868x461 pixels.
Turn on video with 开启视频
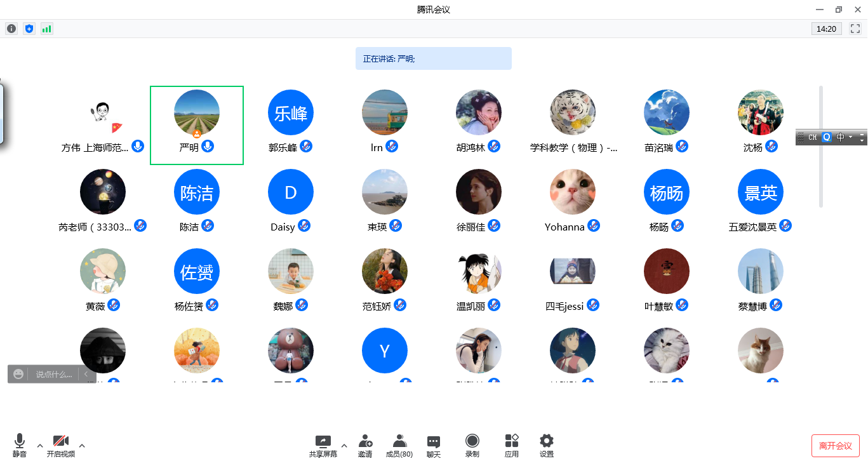pos(61,444)
